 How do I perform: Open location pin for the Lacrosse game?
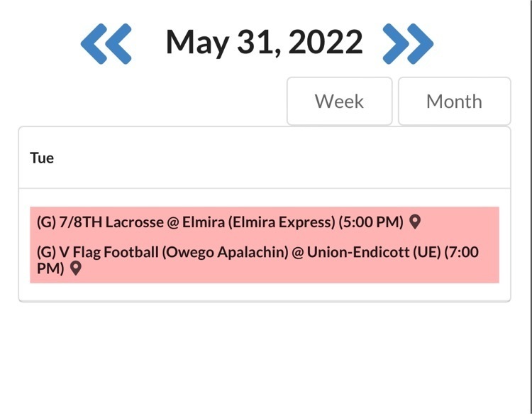click(x=416, y=222)
